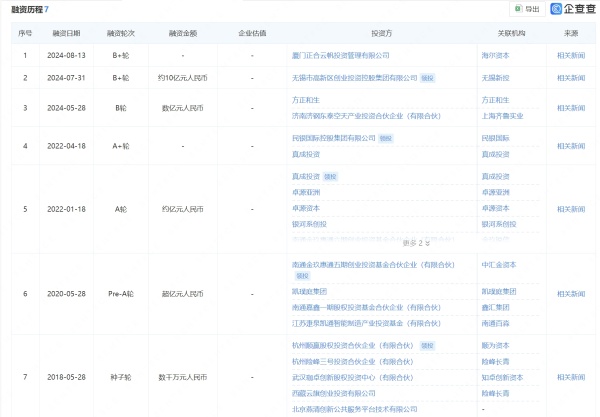Open investor 银河系创投 in the 投资方 column
The width and height of the screenshot is (600, 417).
[309, 224]
